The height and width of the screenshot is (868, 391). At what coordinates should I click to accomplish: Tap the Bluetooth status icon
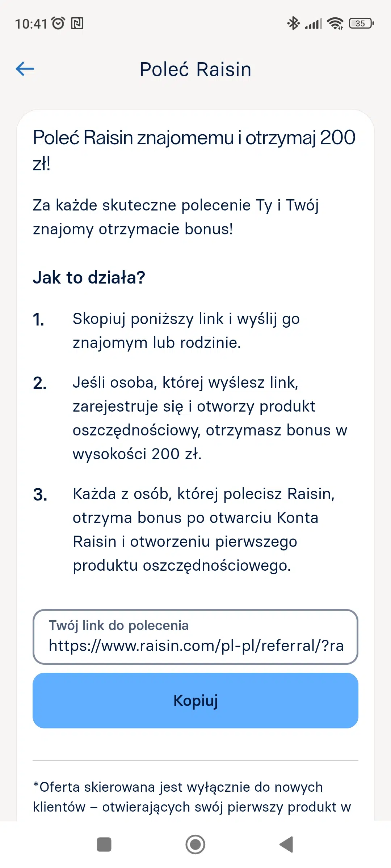[x=293, y=24]
